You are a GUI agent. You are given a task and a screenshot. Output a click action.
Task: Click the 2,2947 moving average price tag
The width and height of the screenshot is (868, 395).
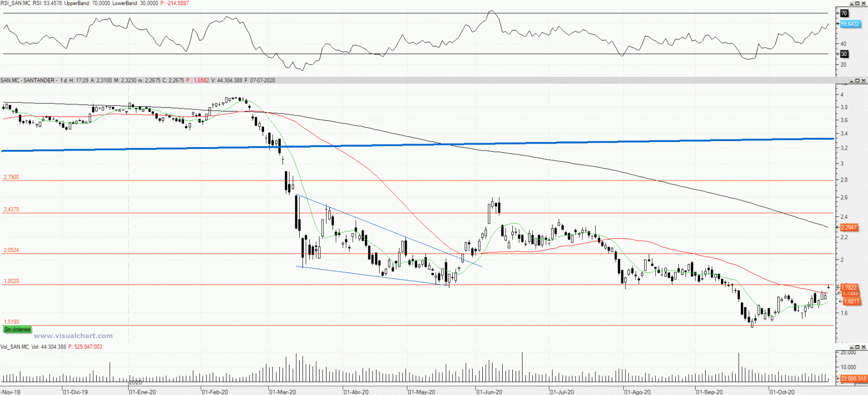point(849,228)
